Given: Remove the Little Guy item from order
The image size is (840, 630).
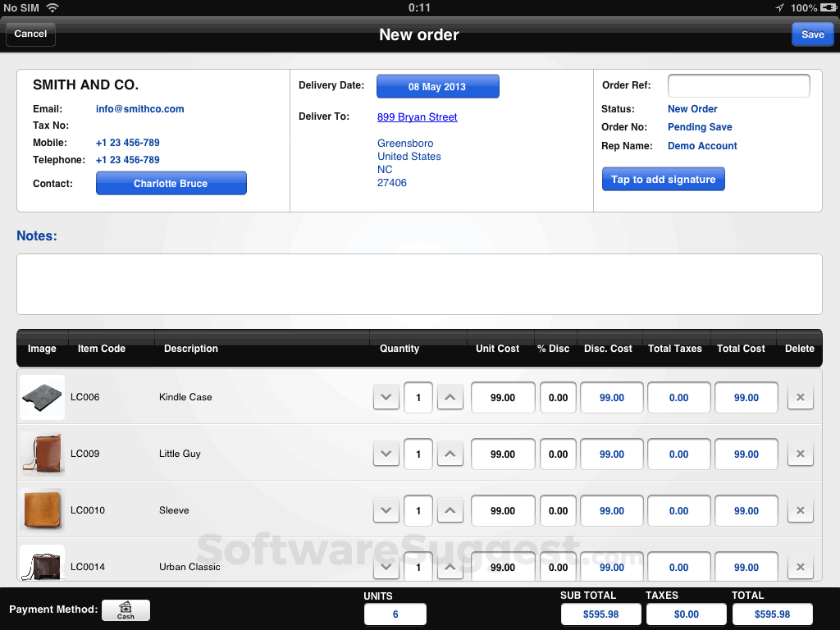Looking at the screenshot, I should tap(800, 454).
